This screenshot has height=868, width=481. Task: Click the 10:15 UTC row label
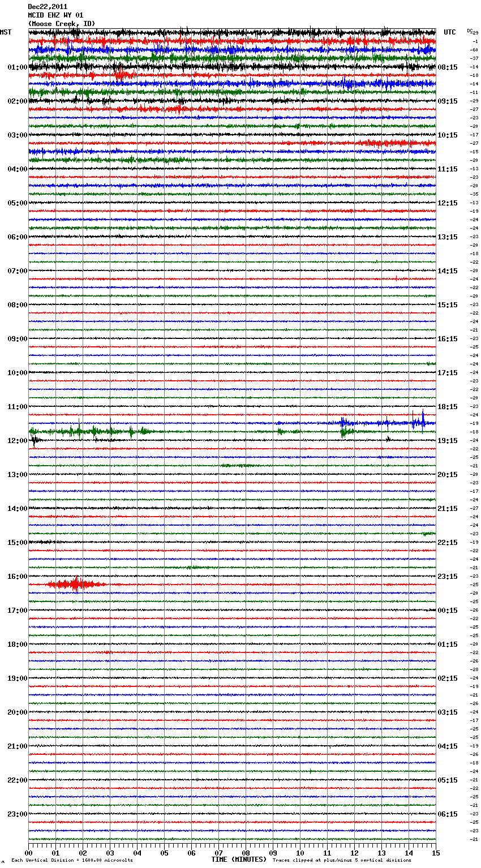pyautogui.click(x=448, y=135)
